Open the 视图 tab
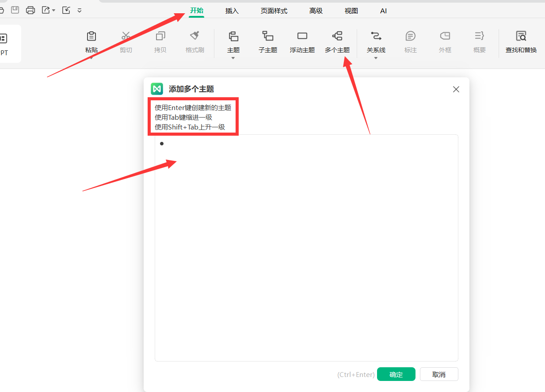The width and height of the screenshot is (545, 392). (351, 11)
